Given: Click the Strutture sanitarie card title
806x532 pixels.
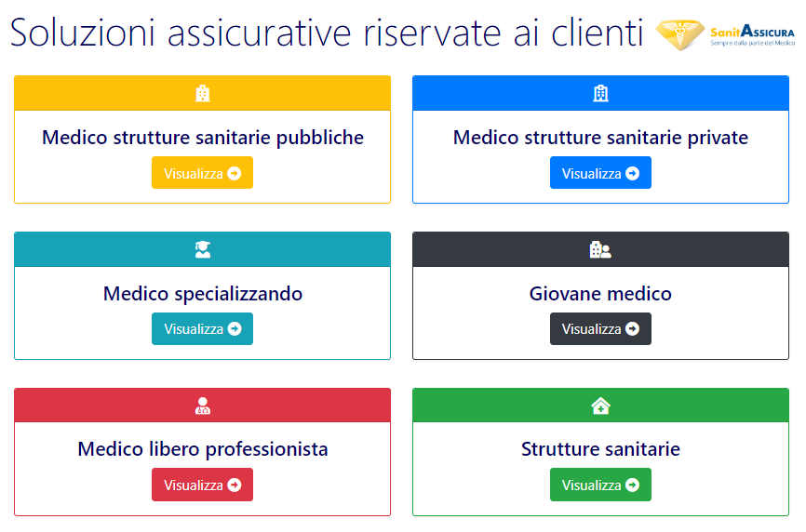Looking at the screenshot, I should coord(600,449).
